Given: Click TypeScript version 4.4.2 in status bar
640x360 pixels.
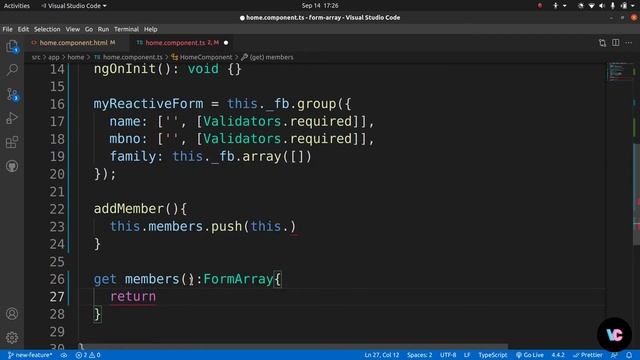Looking at the screenshot, I should click(x=558, y=355).
